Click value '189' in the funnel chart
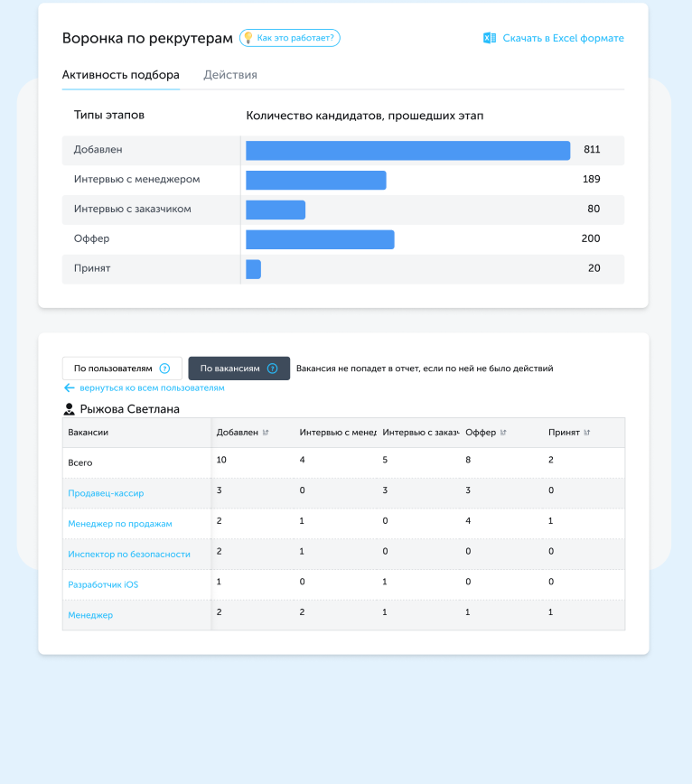This screenshot has width=692, height=784. point(592,179)
